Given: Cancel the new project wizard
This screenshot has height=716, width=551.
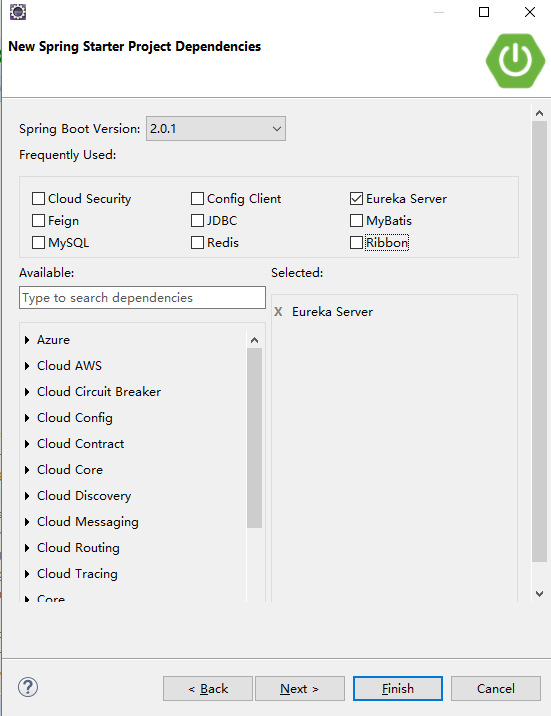Looking at the screenshot, I should (x=496, y=689).
